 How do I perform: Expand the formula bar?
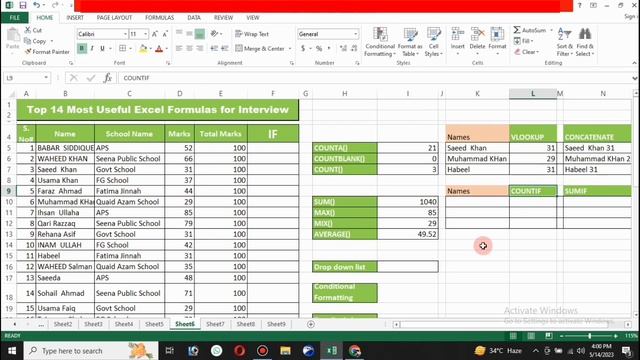pyautogui.click(x=635, y=78)
